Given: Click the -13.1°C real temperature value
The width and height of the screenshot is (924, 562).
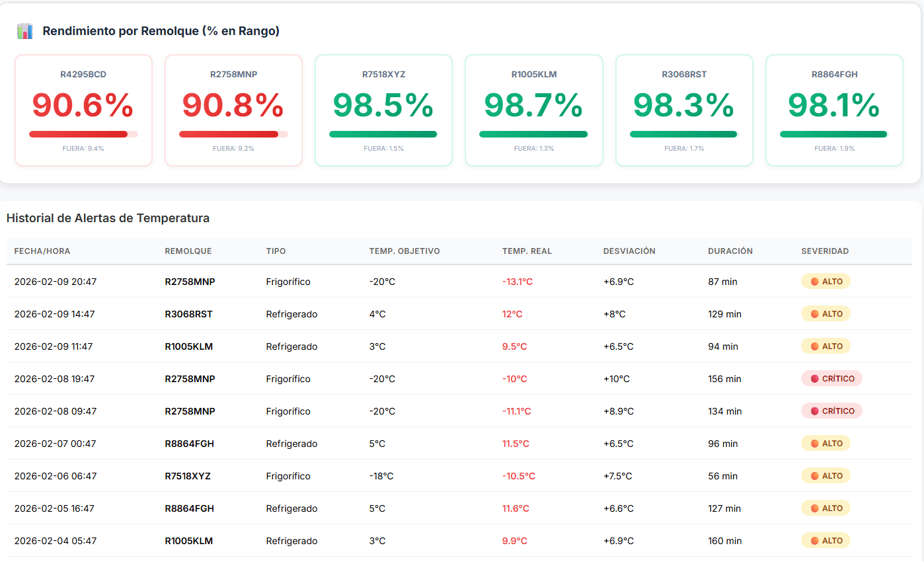Looking at the screenshot, I should coord(517,282).
